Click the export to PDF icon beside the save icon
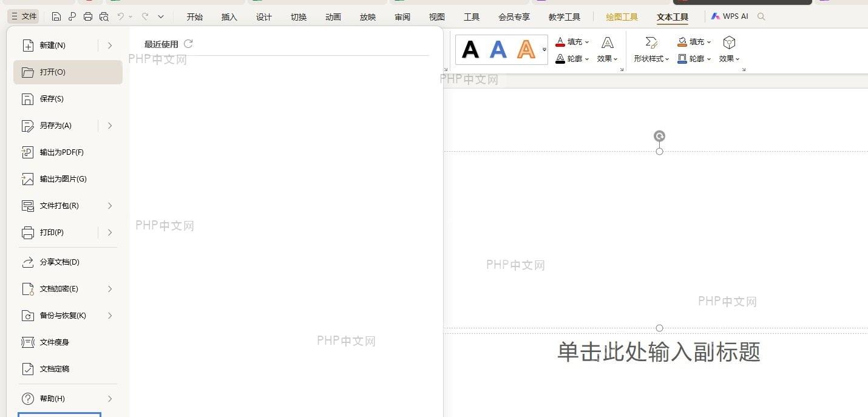Screen dimensions: 868x417 pyautogui.click(x=72, y=17)
